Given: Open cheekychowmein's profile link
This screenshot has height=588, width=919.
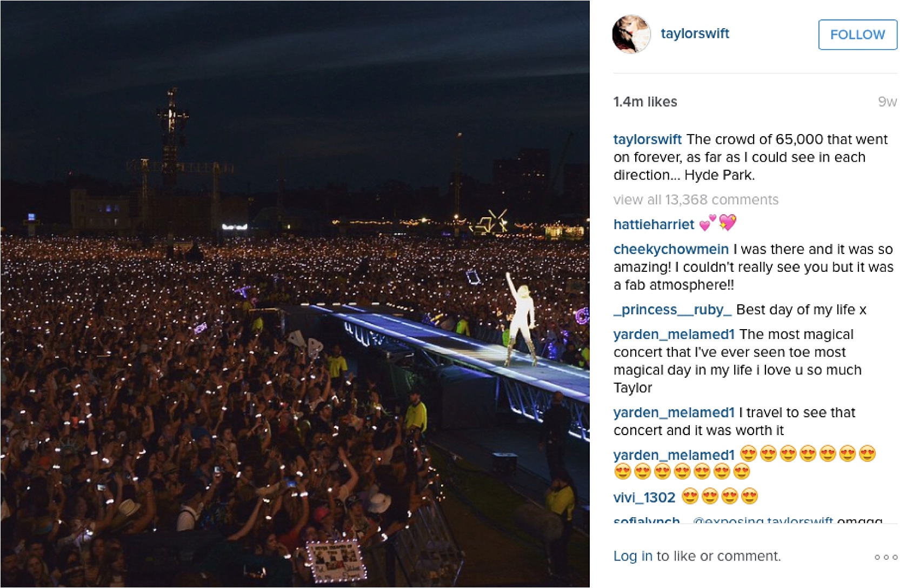Looking at the screenshot, I should tap(671, 249).
